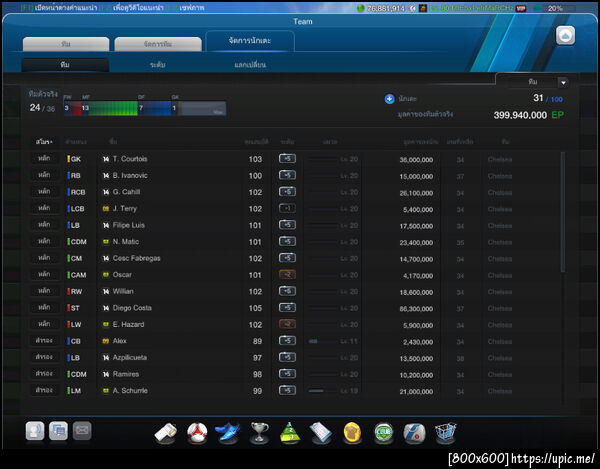Click the red soccer ball icon

197,433
